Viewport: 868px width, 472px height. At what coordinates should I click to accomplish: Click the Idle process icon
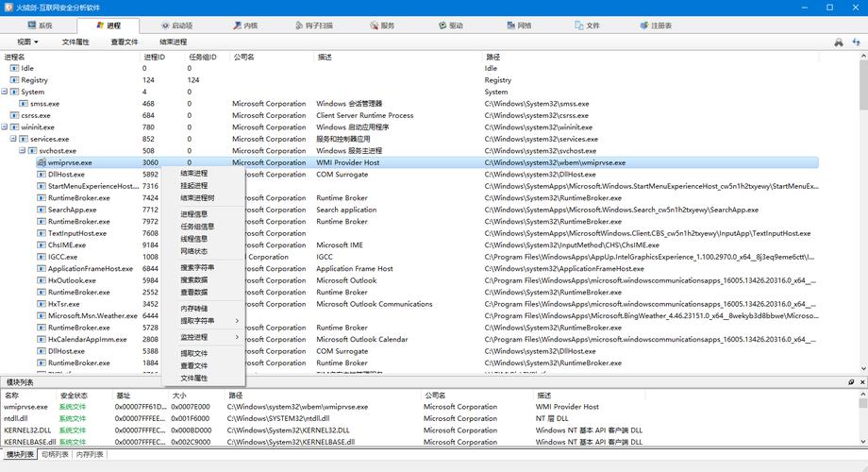[14, 68]
